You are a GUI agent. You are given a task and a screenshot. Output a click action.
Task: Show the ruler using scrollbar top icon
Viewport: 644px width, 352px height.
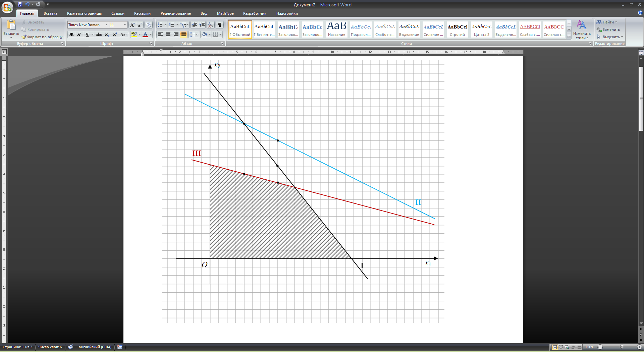(641, 52)
